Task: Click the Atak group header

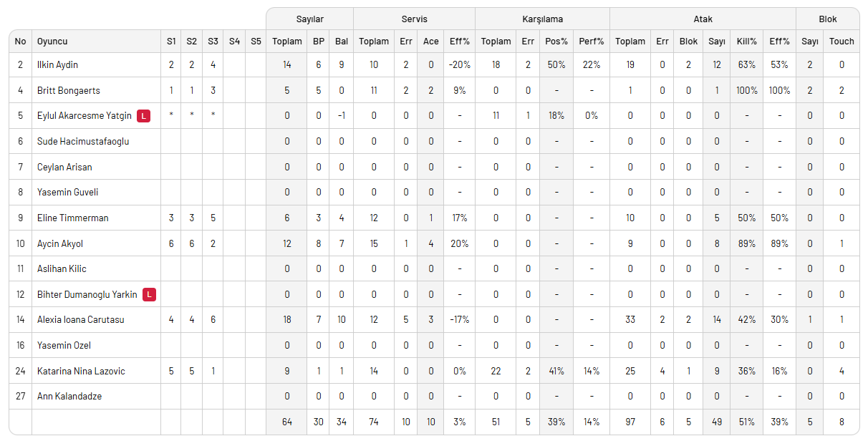Action: tap(703, 19)
